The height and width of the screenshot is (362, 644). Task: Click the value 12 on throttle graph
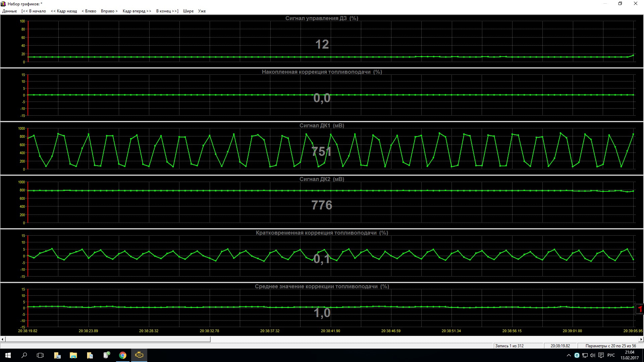point(322,44)
